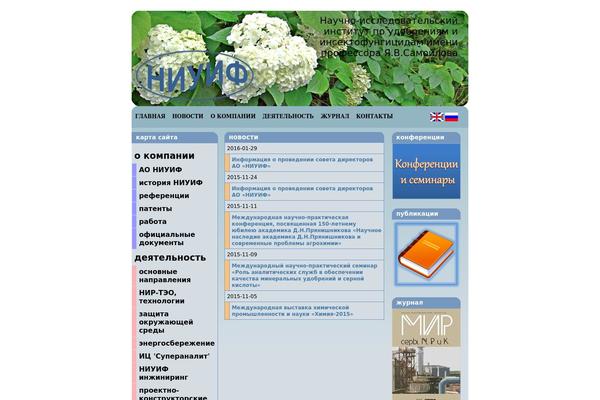Open официальные документы sidebar link
The width and height of the screenshot is (600, 400).
tap(167, 238)
